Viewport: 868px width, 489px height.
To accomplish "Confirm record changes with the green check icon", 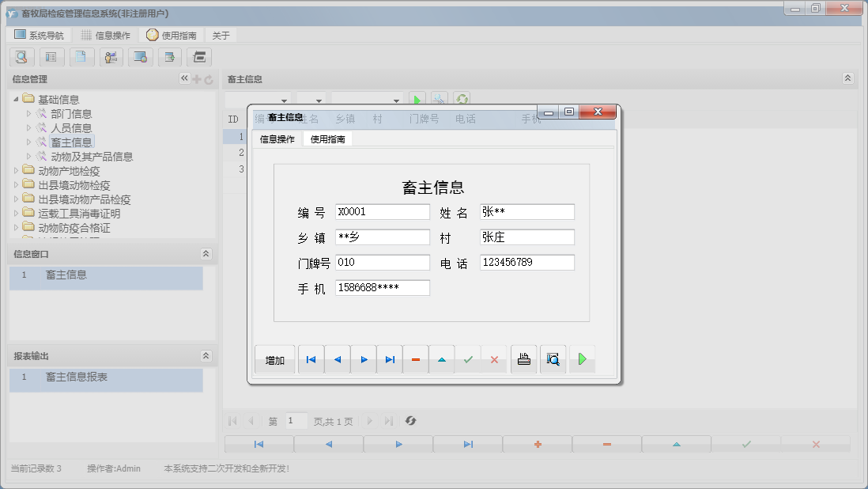I will point(468,358).
